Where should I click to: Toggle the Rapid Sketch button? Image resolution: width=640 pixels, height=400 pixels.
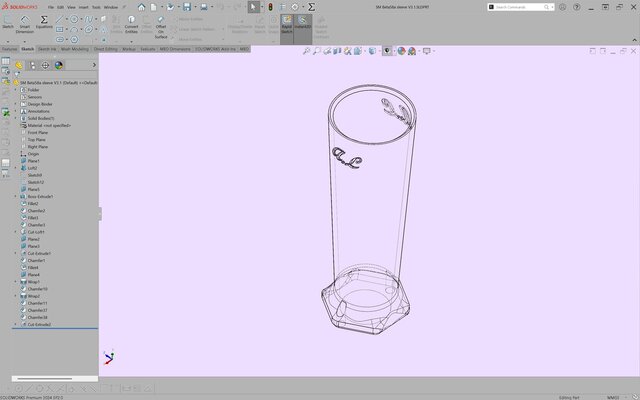(x=287, y=26)
